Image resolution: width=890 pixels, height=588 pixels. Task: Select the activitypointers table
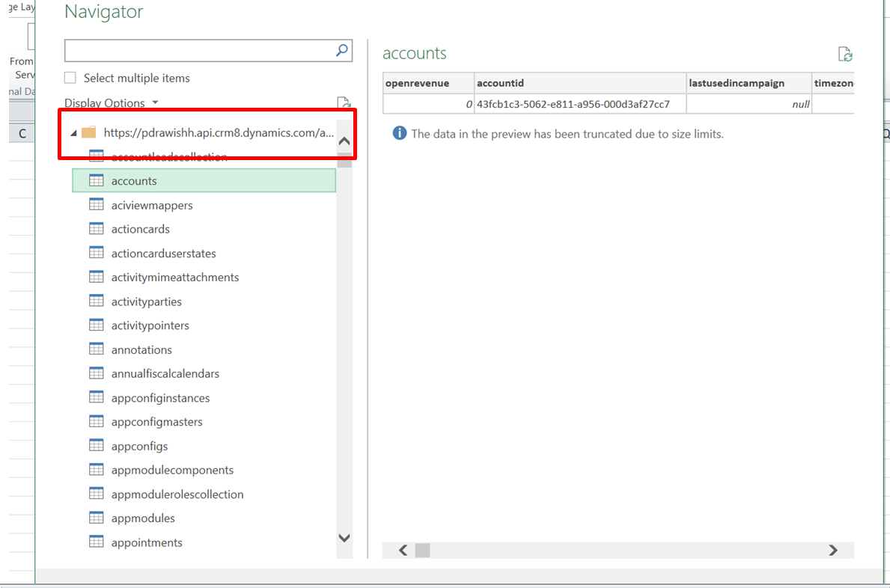click(x=150, y=325)
